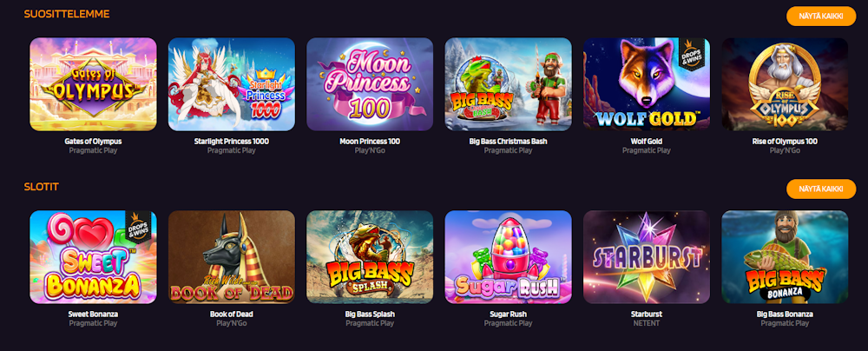Image resolution: width=868 pixels, height=351 pixels.
Task: Launch Starlight Princess 1000 game tile
Action: point(232,84)
